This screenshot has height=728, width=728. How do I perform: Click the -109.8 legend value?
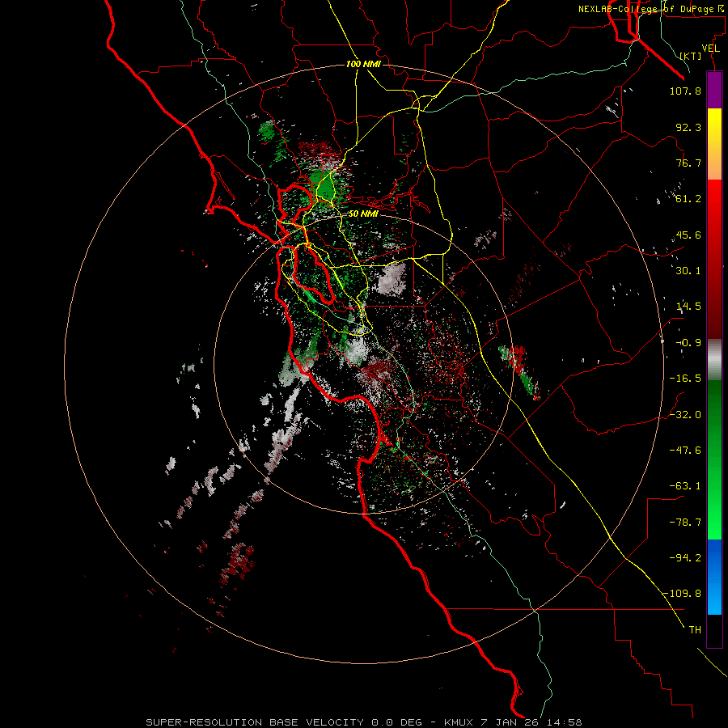pyautogui.click(x=682, y=594)
